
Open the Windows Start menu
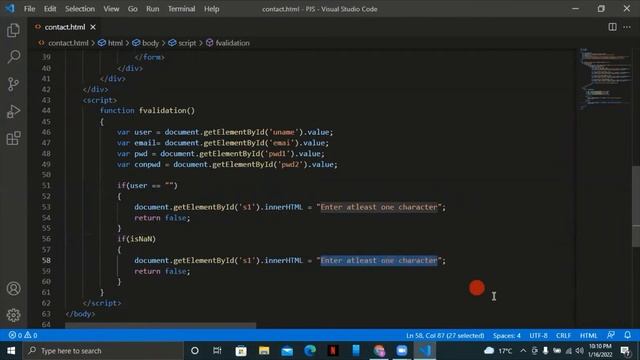pyautogui.click(x=11, y=350)
